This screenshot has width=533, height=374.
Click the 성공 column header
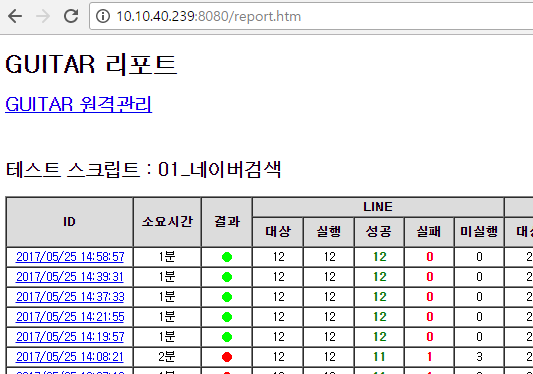coord(379,232)
